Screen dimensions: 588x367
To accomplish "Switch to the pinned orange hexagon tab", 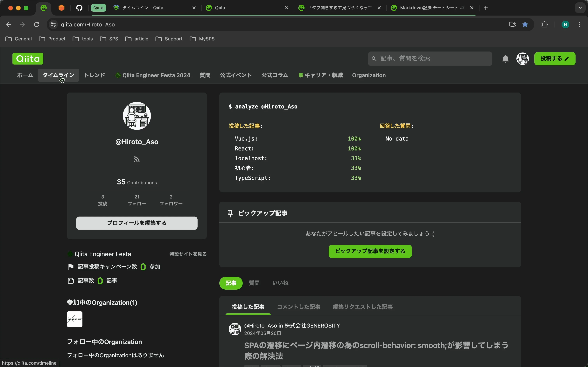I will point(61,8).
